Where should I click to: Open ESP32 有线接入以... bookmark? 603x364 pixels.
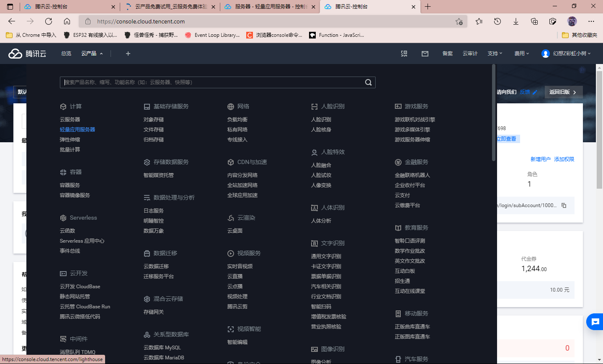coord(90,35)
